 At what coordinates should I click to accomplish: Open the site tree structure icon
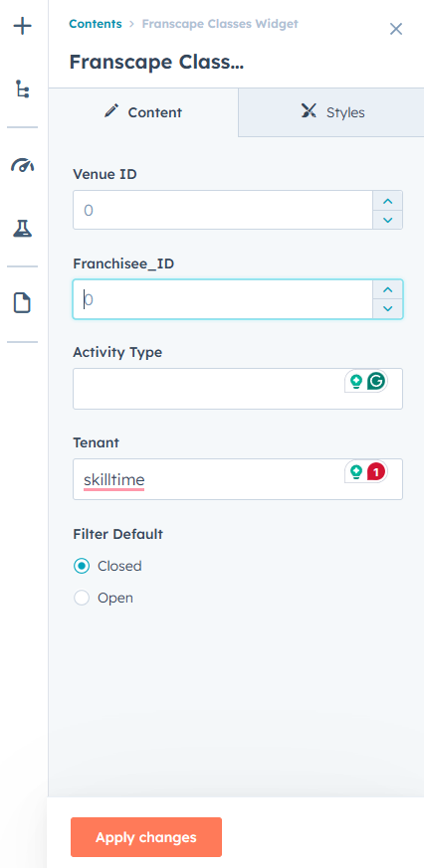23,89
